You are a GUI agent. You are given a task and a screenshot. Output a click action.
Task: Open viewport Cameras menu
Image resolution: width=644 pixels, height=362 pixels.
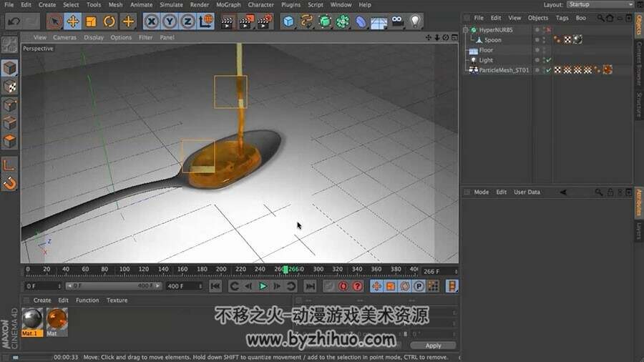[64, 37]
